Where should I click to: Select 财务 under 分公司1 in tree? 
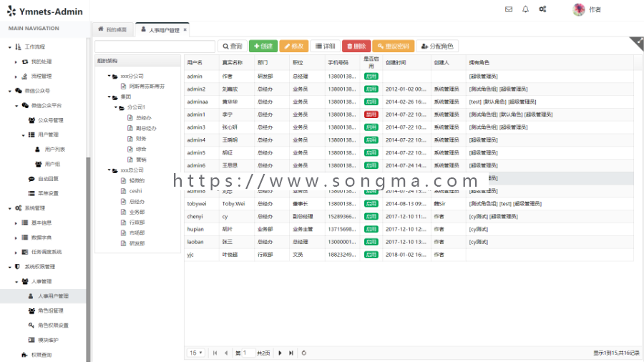141,139
